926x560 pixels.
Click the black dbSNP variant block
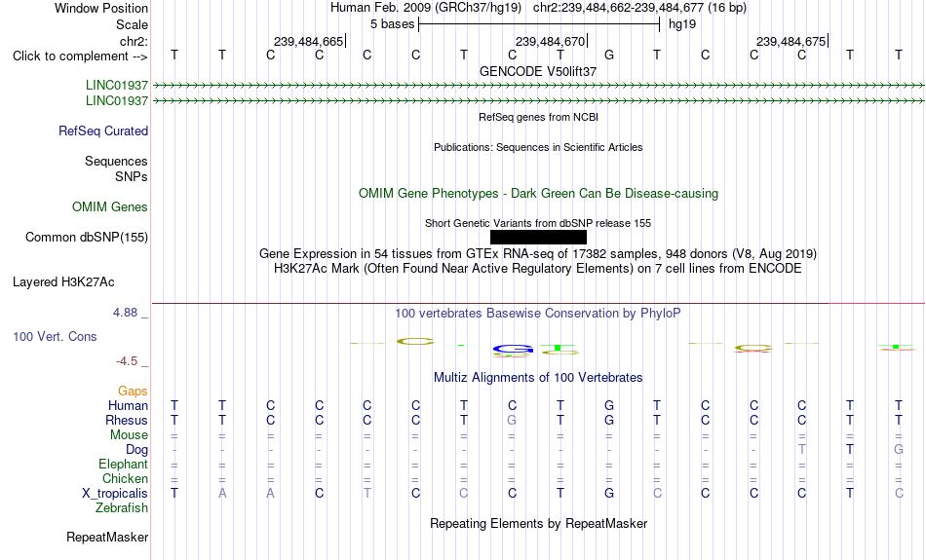coord(538,238)
